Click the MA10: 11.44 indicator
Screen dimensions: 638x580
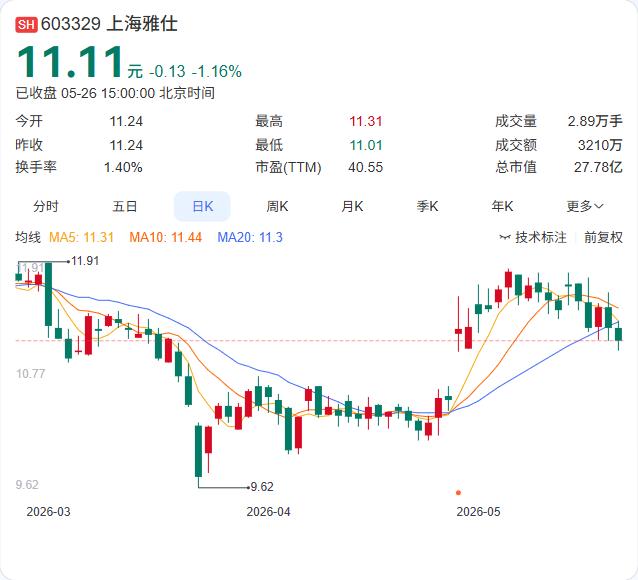(166, 237)
